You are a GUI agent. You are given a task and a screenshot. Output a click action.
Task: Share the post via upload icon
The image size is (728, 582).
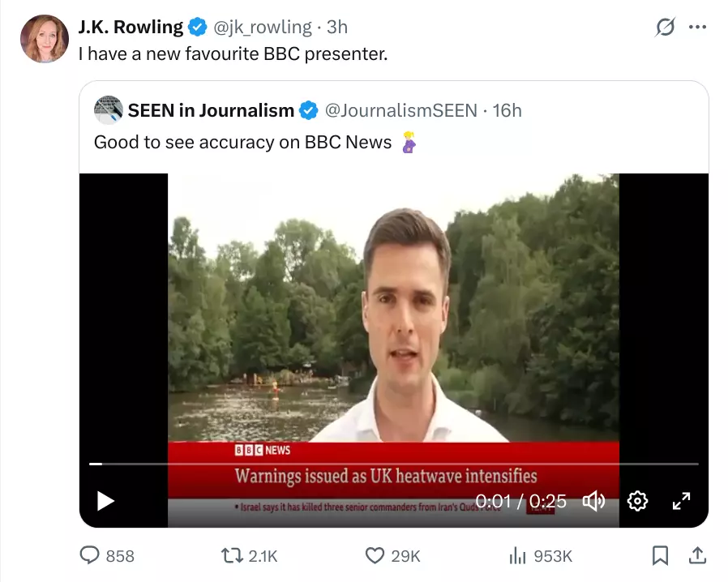(697, 555)
